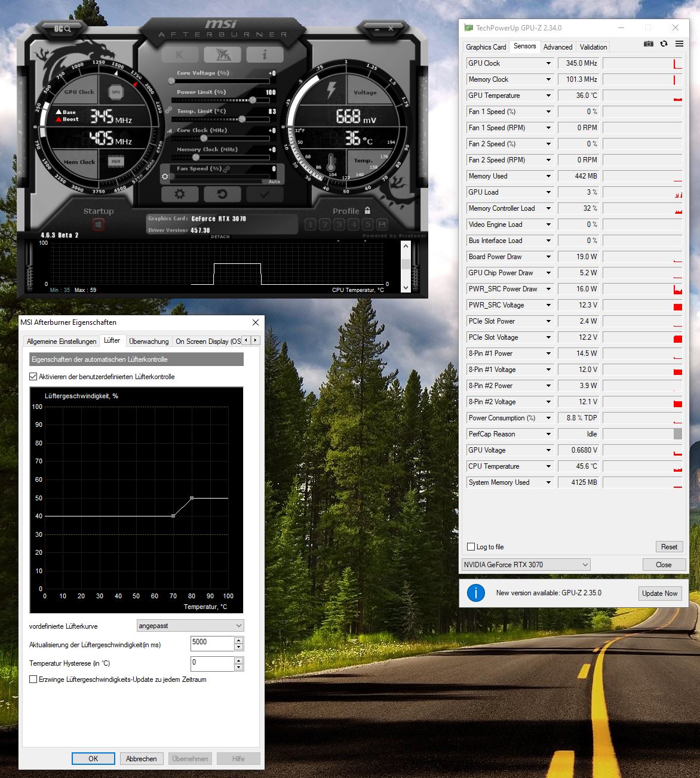Click Update Now button
This screenshot has width=700, height=778.
[659, 594]
